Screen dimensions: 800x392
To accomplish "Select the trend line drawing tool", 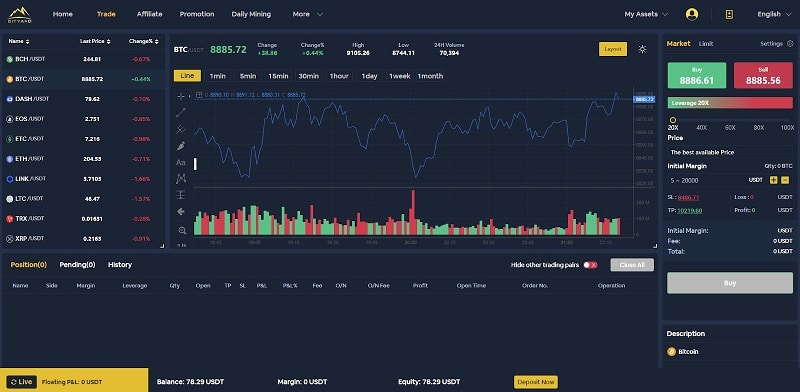I will (181, 113).
